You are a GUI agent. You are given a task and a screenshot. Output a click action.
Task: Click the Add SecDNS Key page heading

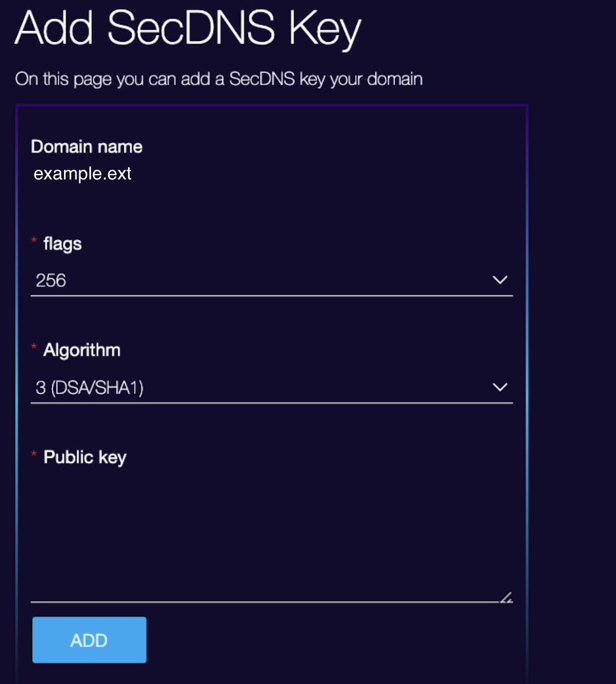(188, 28)
